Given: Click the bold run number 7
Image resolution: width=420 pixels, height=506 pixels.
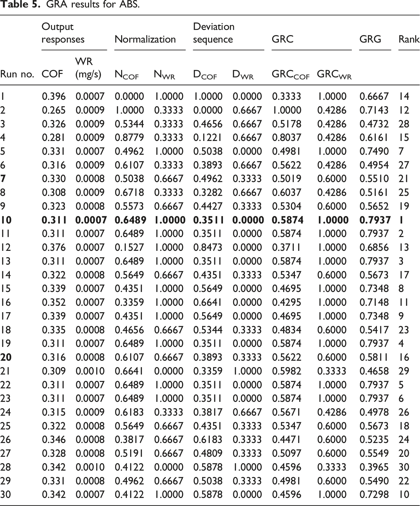Looking at the screenshot, I should [x=3, y=179].
